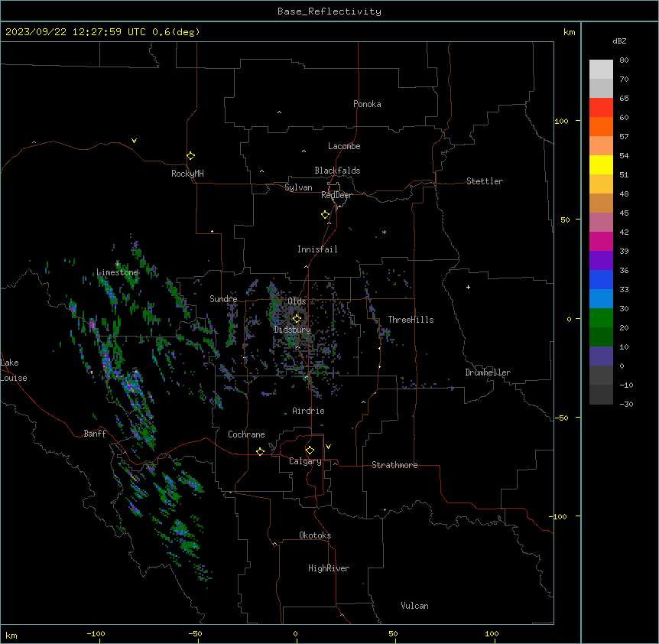Click the yellow diamond marker near RockyMH
Screen dimensions: 659x644
tap(190, 156)
